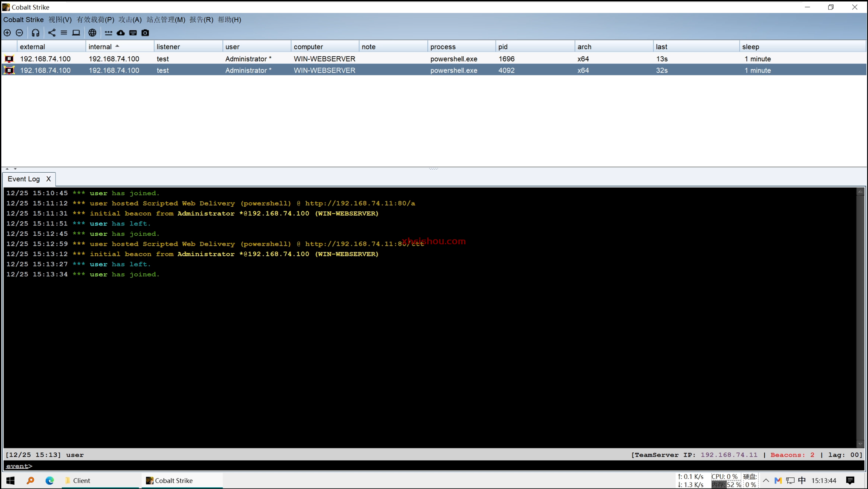Select the Event Log tab
Image resolution: width=868 pixels, height=489 pixels.
(24, 179)
